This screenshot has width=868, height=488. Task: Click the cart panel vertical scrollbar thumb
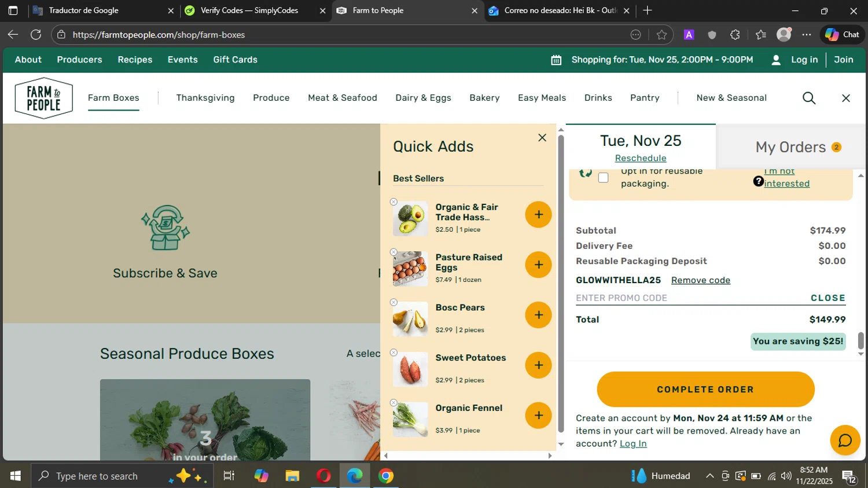[x=860, y=341]
